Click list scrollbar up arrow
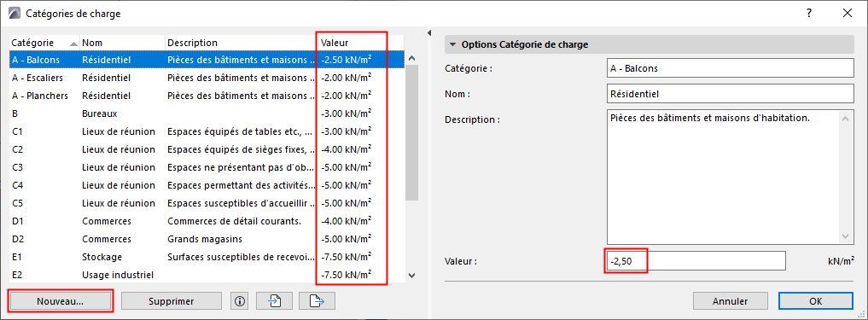868x320 pixels. pos(411,57)
